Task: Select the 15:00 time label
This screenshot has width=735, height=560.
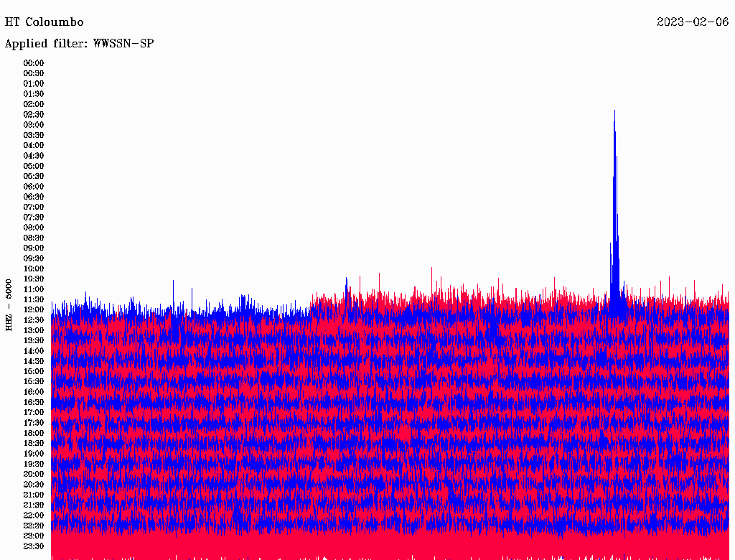Action: tap(34, 371)
